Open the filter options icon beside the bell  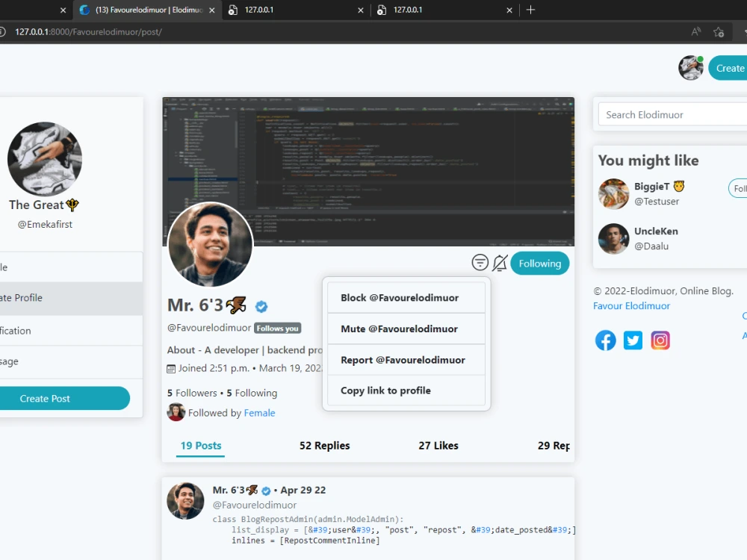click(x=480, y=262)
